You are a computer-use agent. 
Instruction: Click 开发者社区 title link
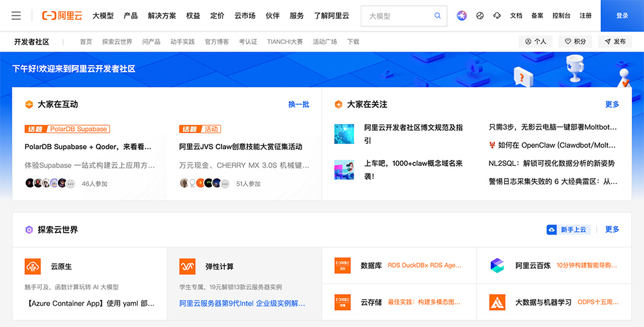(x=32, y=41)
